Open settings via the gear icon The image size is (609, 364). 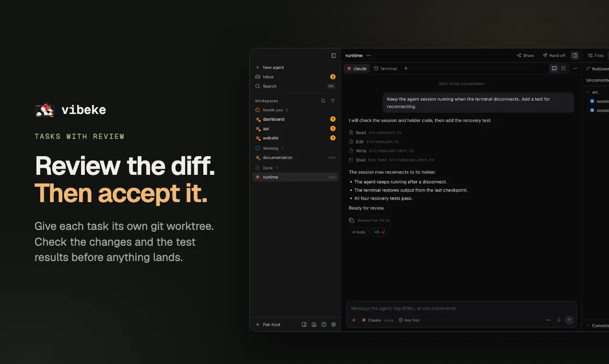[334, 325]
